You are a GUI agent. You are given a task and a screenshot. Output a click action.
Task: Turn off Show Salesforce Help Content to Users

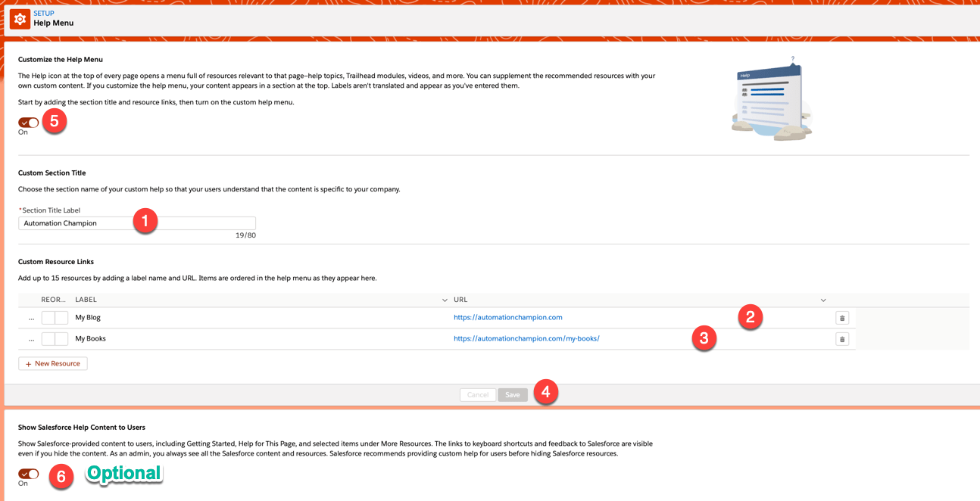pos(28,473)
